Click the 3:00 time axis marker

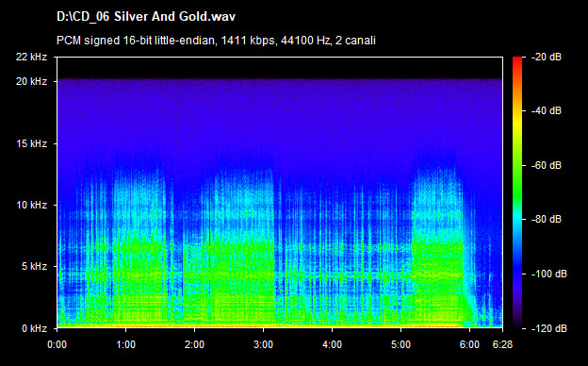(263, 344)
